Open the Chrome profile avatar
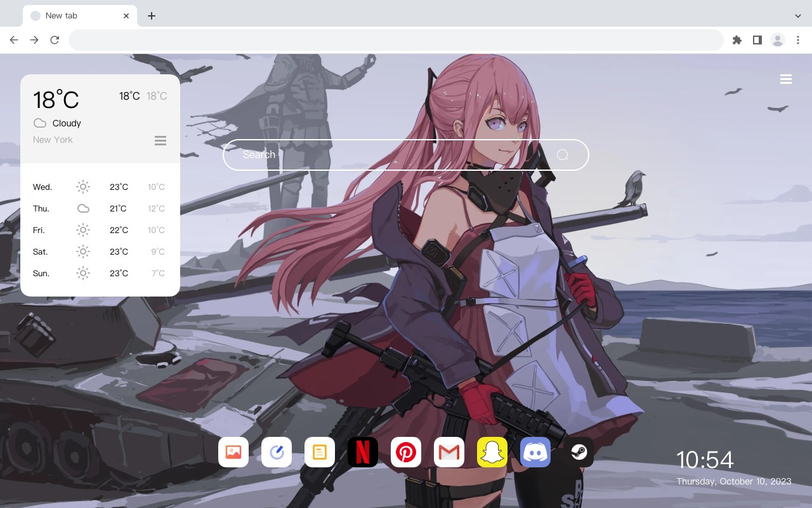The image size is (812, 508). click(x=778, y=40)
